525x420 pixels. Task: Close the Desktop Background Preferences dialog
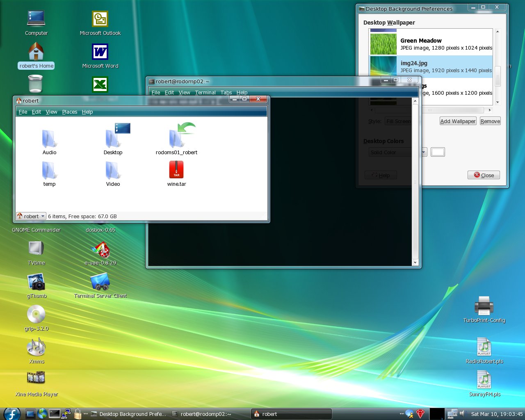click(x=484, y=175)
